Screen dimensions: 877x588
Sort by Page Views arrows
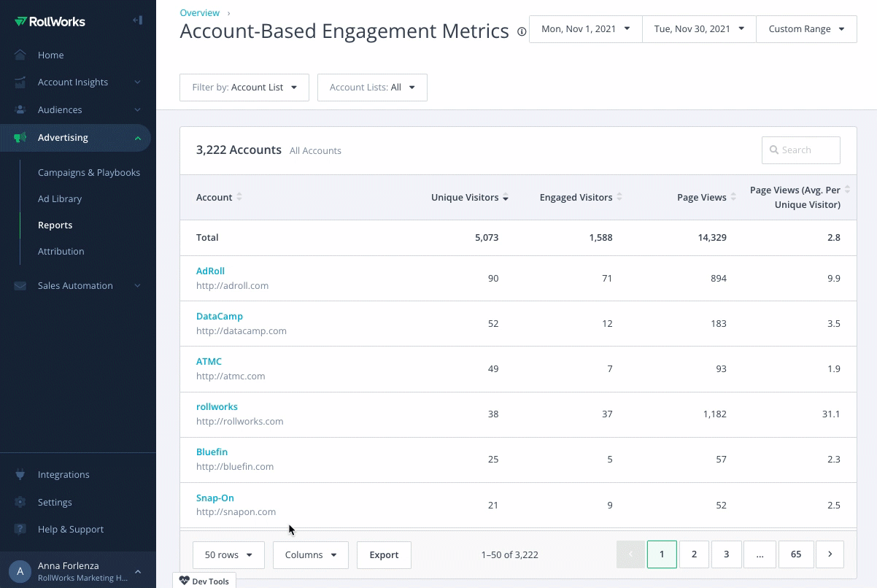pos(733,197)
